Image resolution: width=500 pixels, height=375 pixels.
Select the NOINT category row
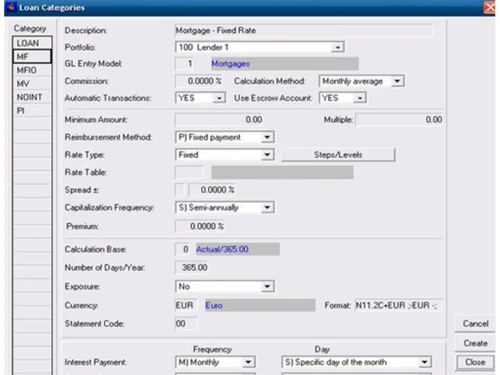[x=32, y=97]
